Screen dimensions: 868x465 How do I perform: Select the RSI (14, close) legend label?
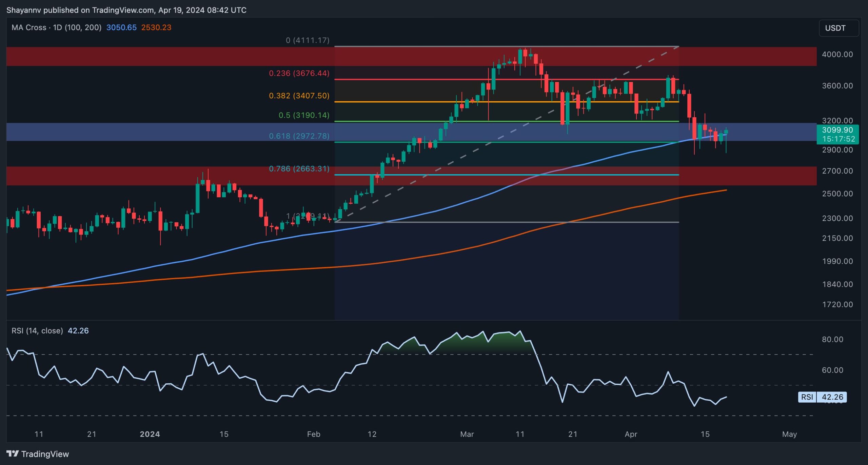(x=37, y=330)
